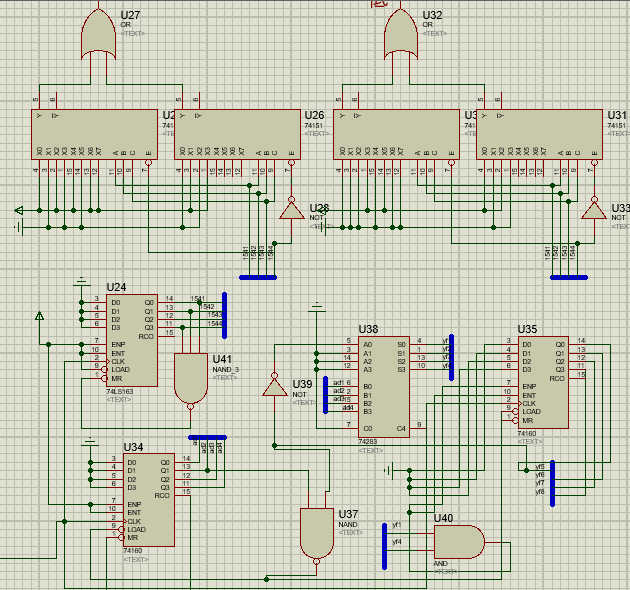
Task: Click the U27 reference label
Action: coord(131,15)
